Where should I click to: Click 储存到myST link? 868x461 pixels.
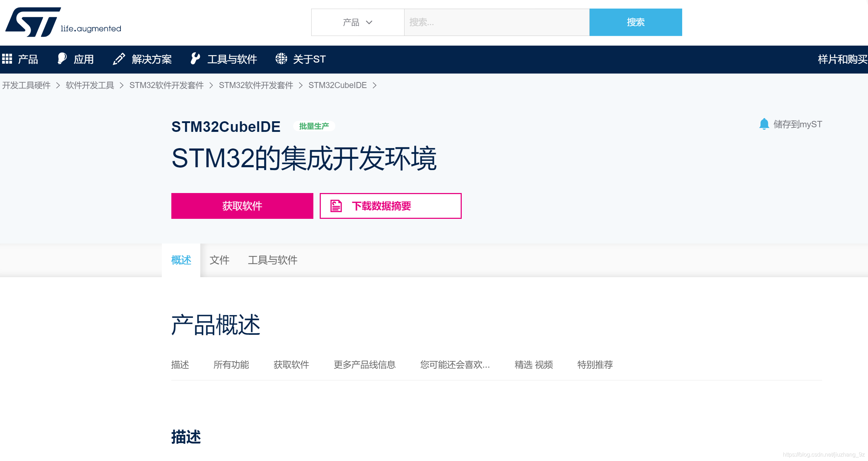coord(798,124)
